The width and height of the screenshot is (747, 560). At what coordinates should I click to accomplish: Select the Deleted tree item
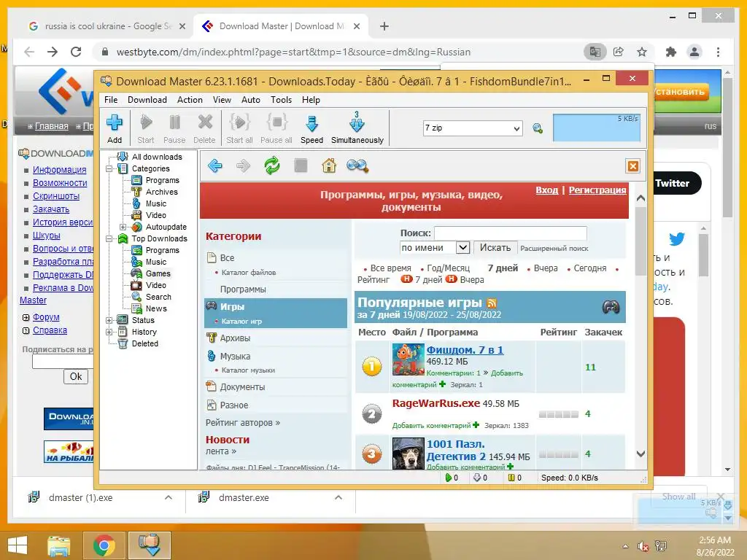pos(145,344)
